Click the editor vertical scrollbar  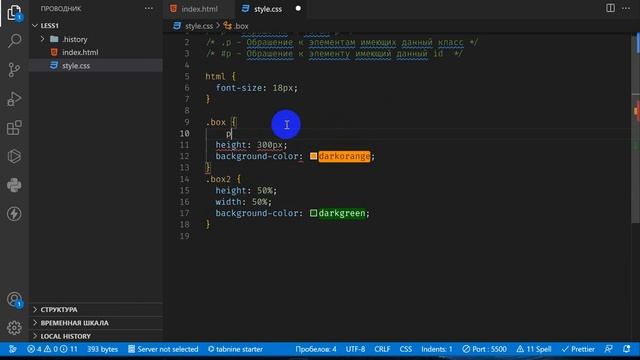click(x=636, y=128)
